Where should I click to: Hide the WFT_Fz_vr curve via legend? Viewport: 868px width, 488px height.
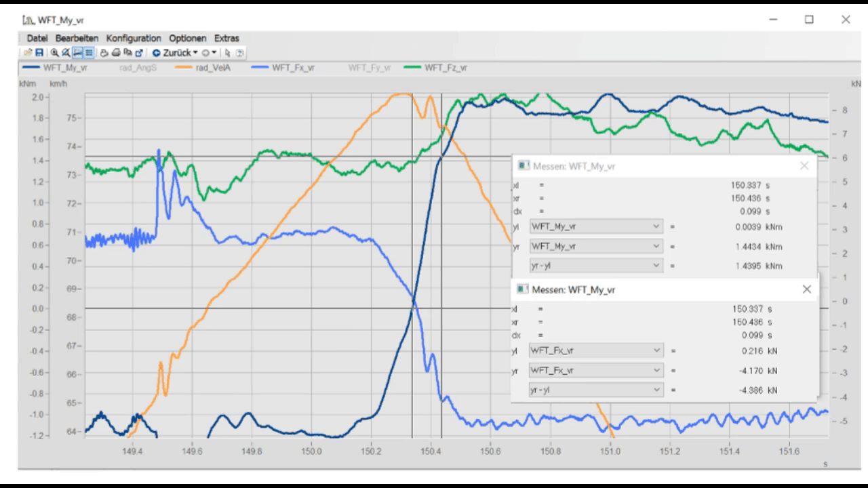pyautogui.click(x=446, y=68)
